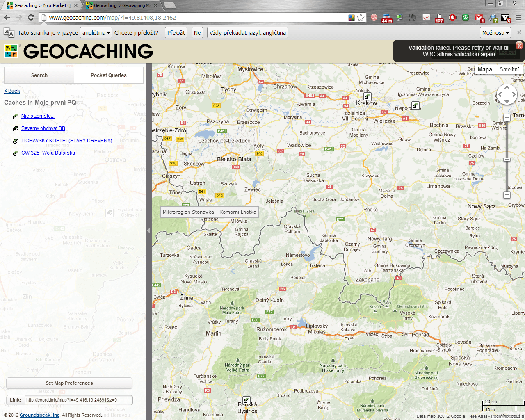This screenshot has height=420, width=525.
Task: Pan the map right with the arrow
Action: [514, 94]
